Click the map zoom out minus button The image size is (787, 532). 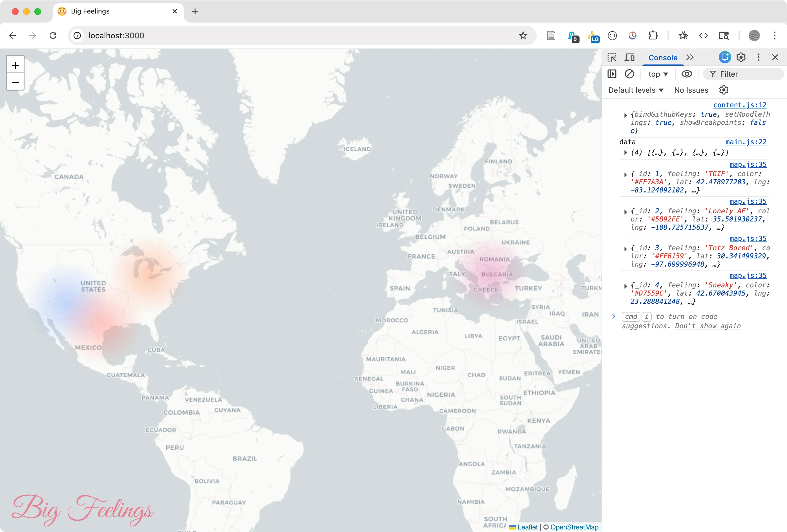[x=15, y=82]
